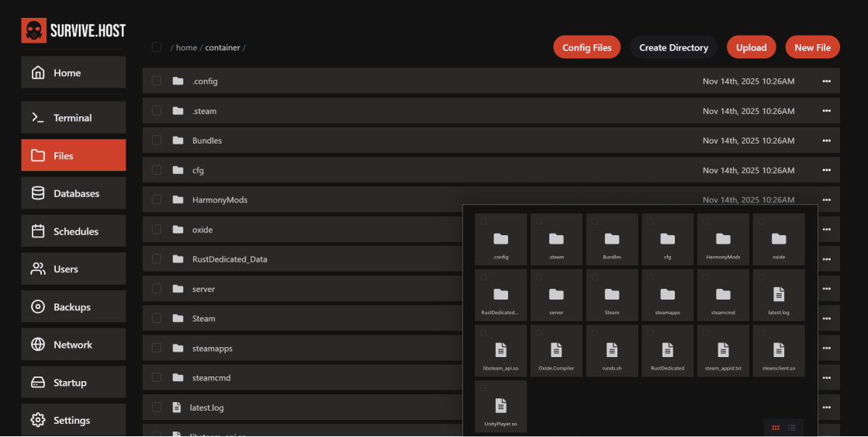Click the Survive.Host skull logo

[34, 31]
